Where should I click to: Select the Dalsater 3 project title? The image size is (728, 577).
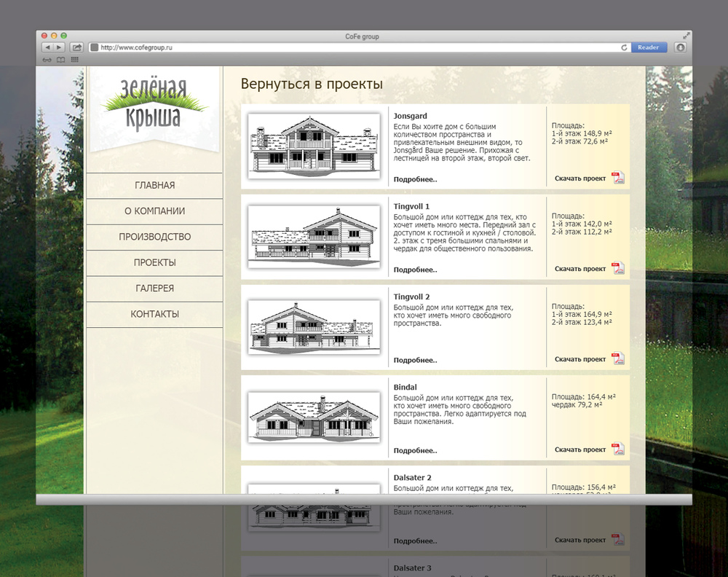pos(412,568)
